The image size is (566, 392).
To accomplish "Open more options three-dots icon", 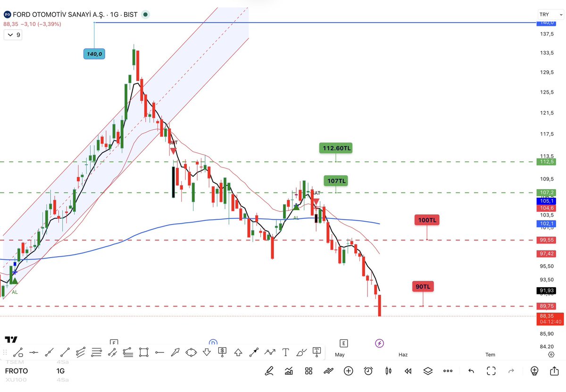I will pos(448,371).
